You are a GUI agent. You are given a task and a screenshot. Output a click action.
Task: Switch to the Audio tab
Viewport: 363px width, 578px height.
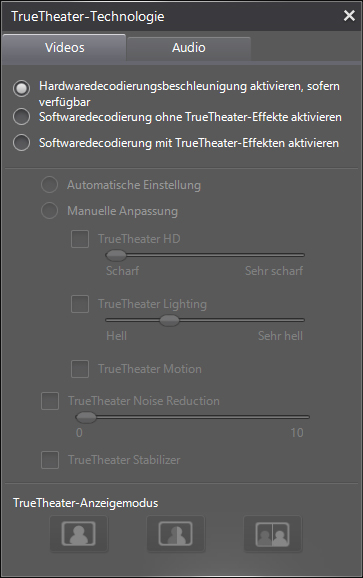tap(189, 48)
